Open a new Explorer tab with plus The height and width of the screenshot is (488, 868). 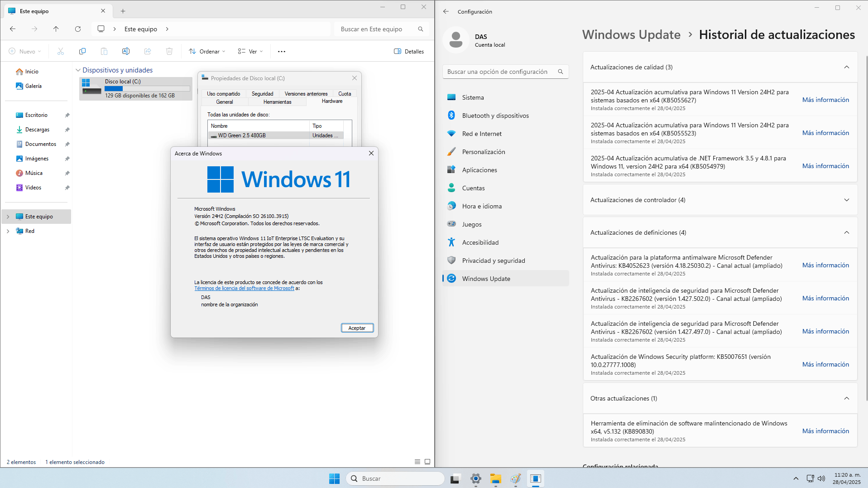[123, 11]
